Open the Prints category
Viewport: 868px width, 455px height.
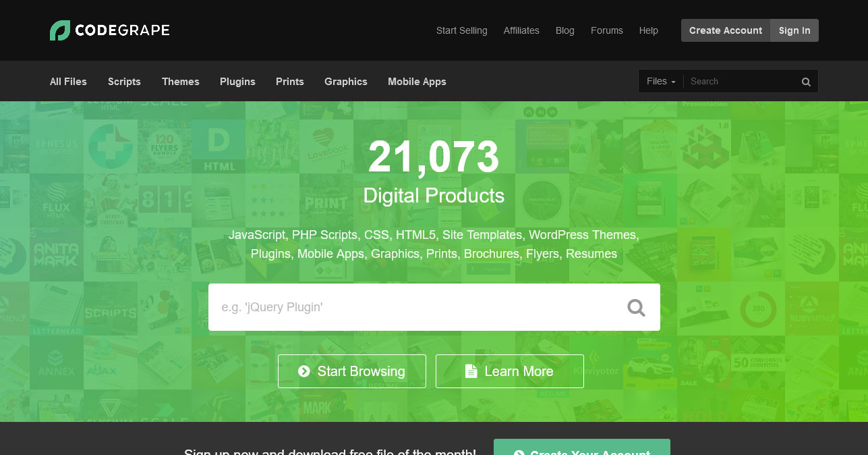290,82
